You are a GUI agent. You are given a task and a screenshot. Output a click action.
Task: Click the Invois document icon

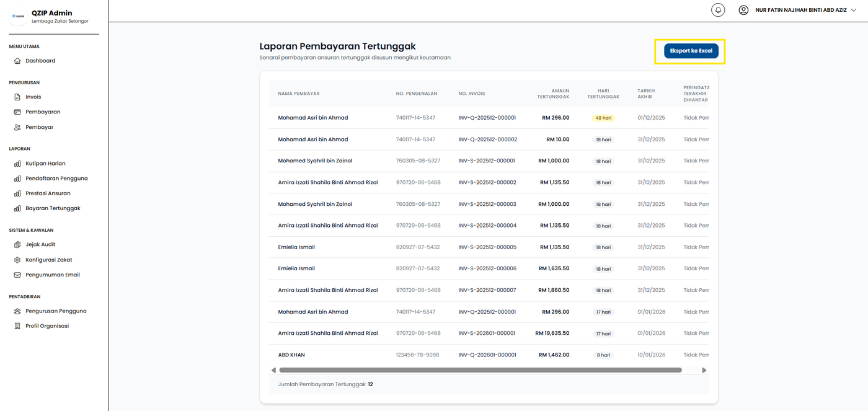(17, 97)
